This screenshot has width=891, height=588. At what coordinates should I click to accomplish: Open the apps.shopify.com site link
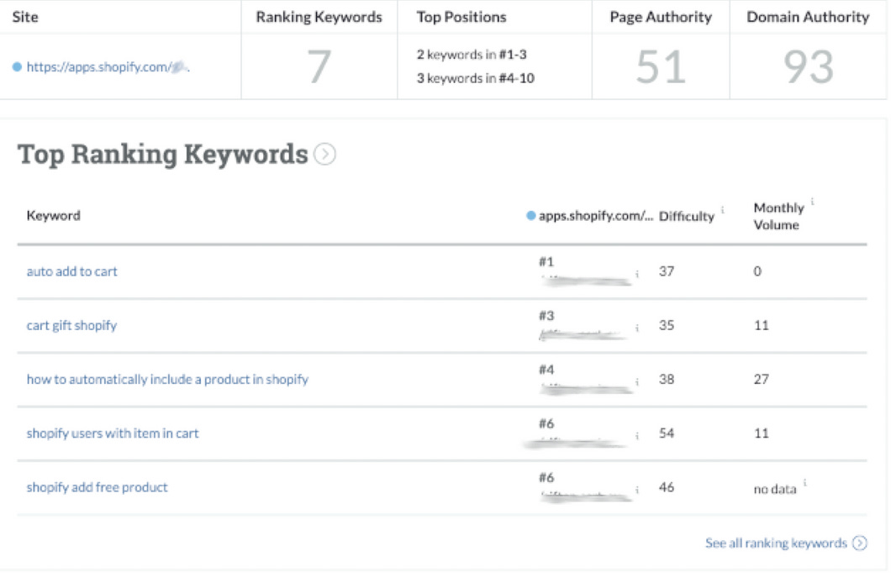point(108,67)
